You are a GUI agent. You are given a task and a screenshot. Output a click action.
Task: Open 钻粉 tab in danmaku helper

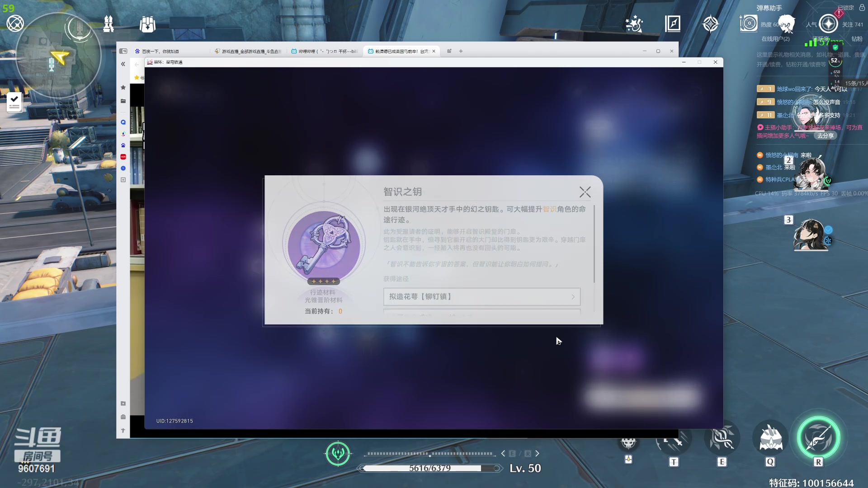click(857, 39)
